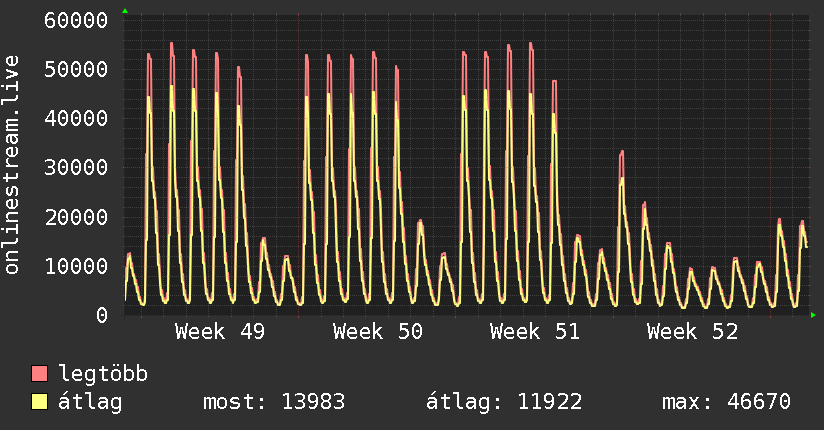Click the red legtöbb legend color box
Viewport: 824px width, 430px height.
tap(39, 374)
